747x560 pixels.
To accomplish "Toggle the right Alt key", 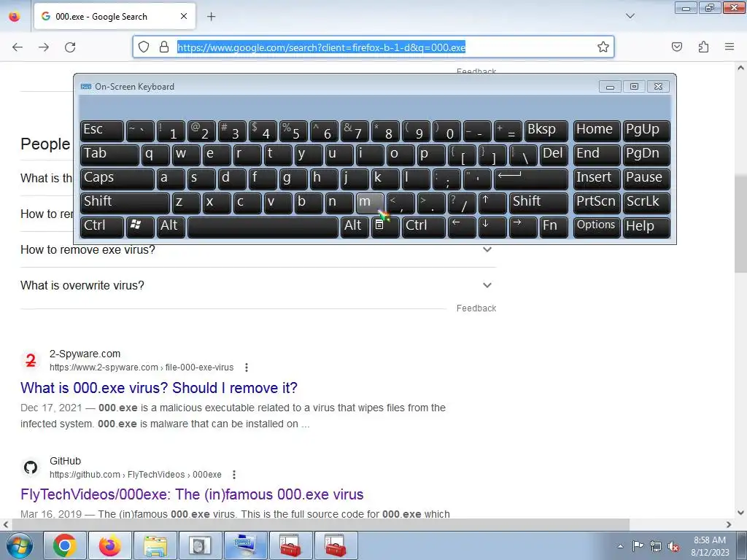I will click(355, 226).
